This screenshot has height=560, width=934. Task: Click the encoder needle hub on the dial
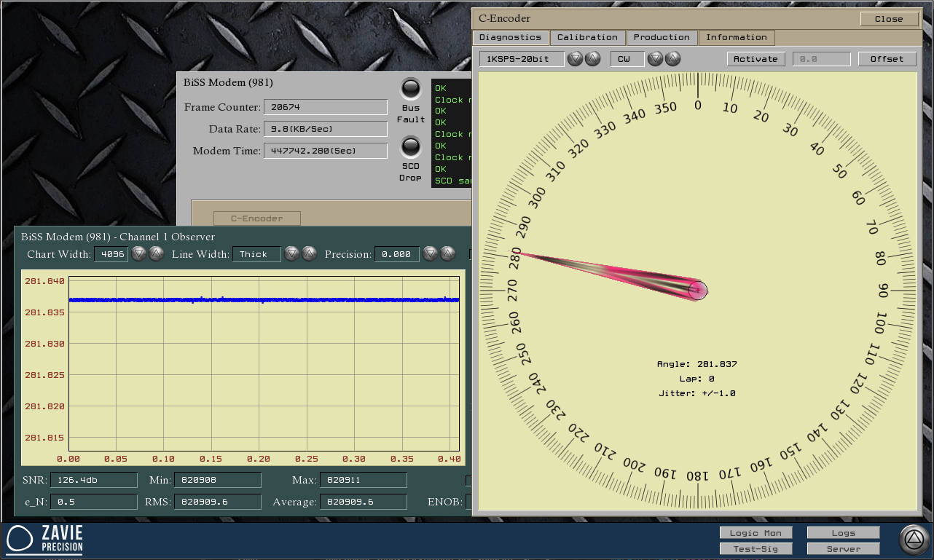pos(698,291)
